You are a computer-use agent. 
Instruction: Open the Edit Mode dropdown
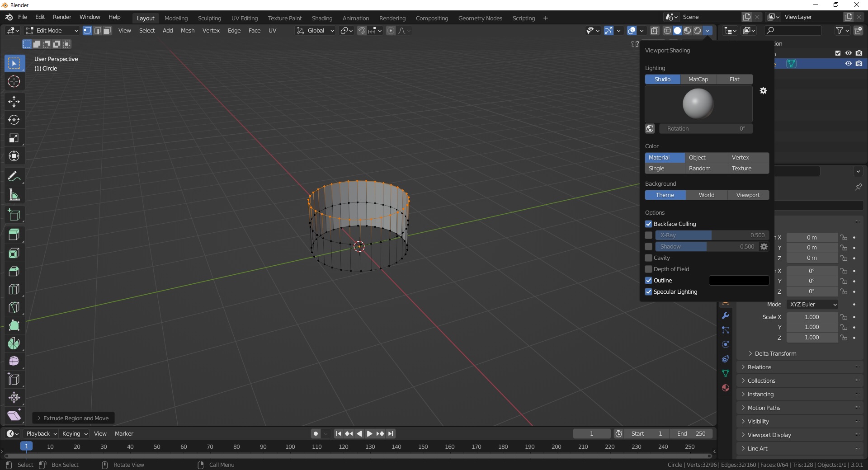(x=52, y=31)
